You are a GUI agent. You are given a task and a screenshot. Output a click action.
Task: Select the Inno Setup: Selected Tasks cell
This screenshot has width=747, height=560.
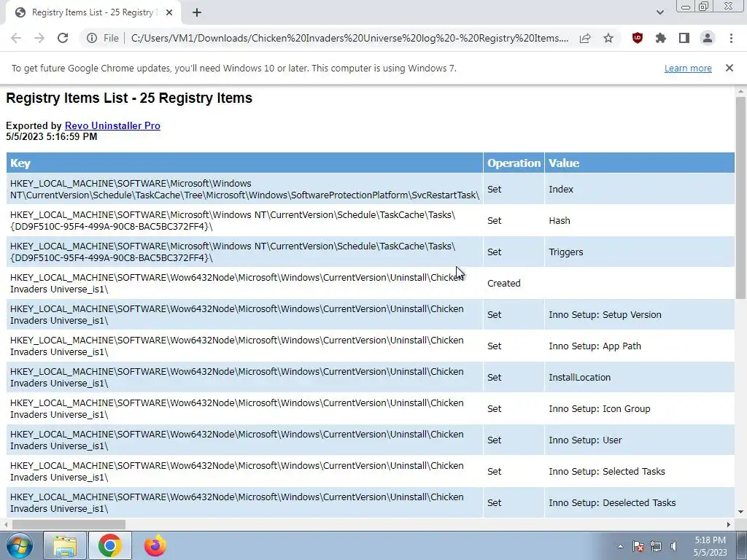click(639, 472)
